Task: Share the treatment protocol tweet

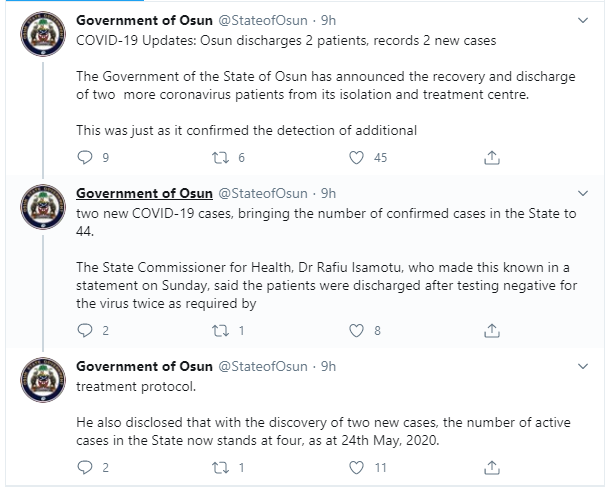Action: pyautogui.click(x=492, y=467)
